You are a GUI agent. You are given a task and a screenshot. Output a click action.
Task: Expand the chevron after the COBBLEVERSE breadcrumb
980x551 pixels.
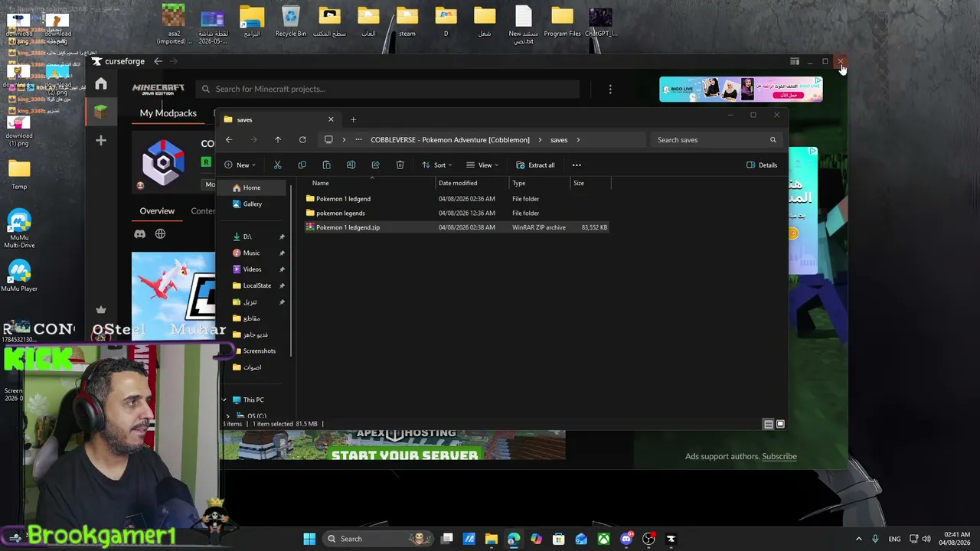click(x=540, y=140)
